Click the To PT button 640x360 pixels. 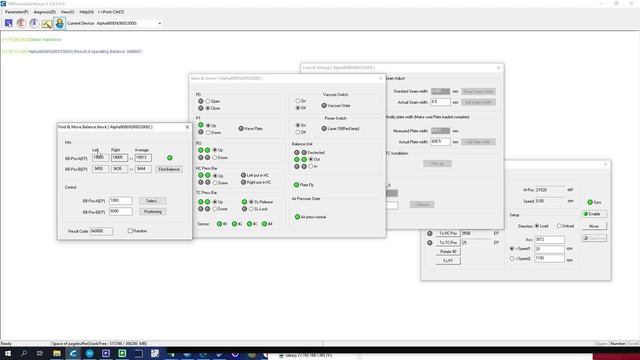click(448, 261)
